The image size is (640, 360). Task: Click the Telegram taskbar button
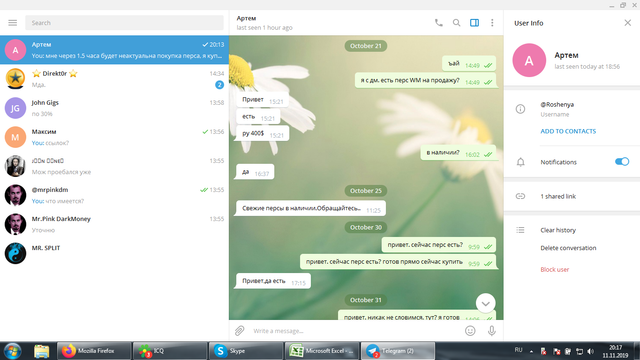(x=398, y=351)
